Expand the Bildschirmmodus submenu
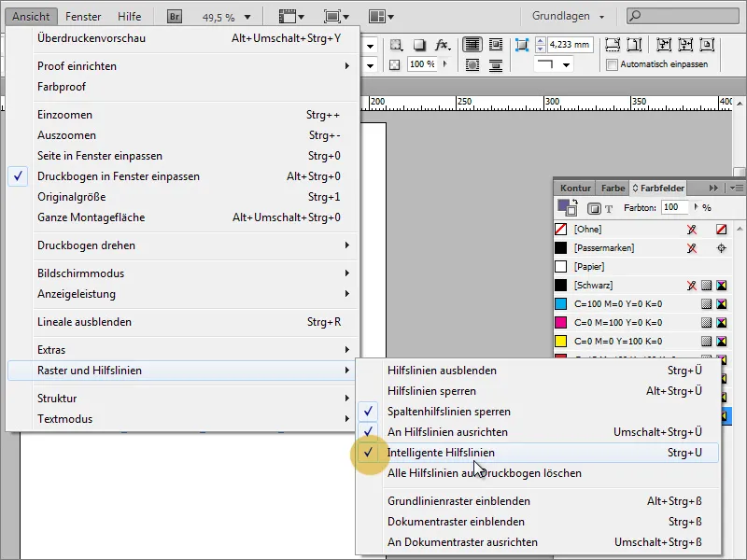Viewport: 747px width, 560px height. 182,273
